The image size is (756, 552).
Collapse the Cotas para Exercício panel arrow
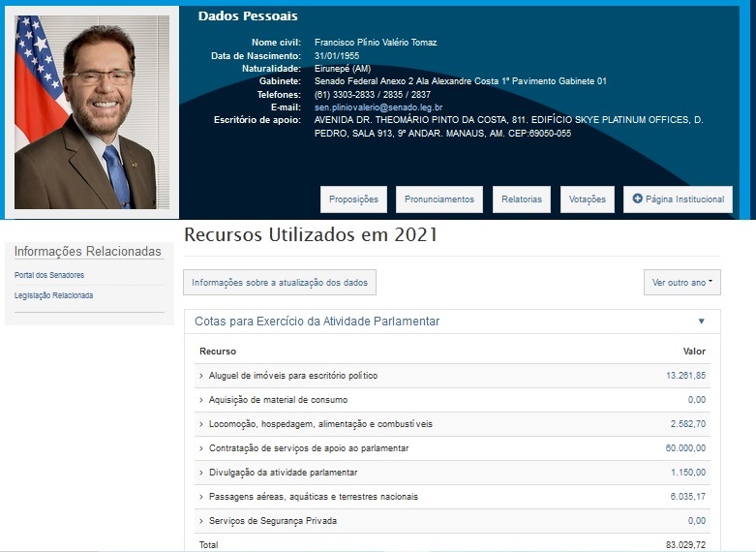[702, 322]
